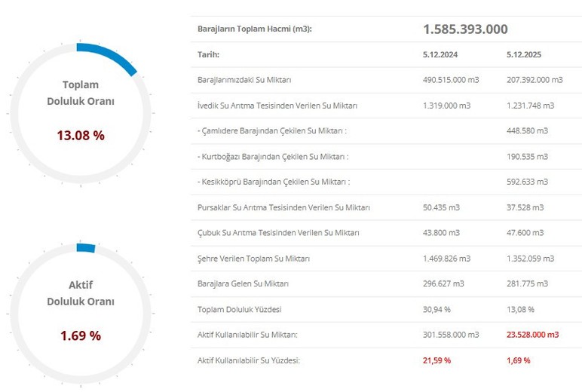Viewport: 582px width, 392px height.
Task: Click the Aktif Doluluk Oranı circular gauge
Action: tap(81, 311)
